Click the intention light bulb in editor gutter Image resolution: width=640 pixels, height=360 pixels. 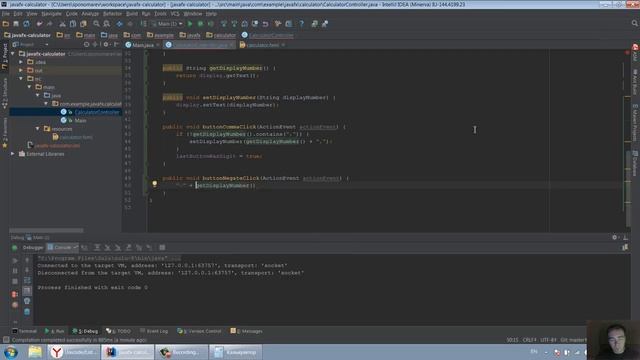[x=155, y=184]
